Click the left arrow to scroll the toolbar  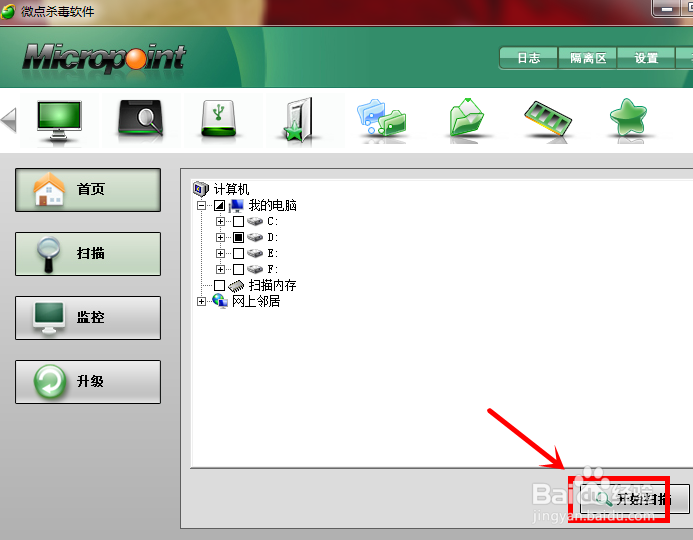(x=9, y=119)
